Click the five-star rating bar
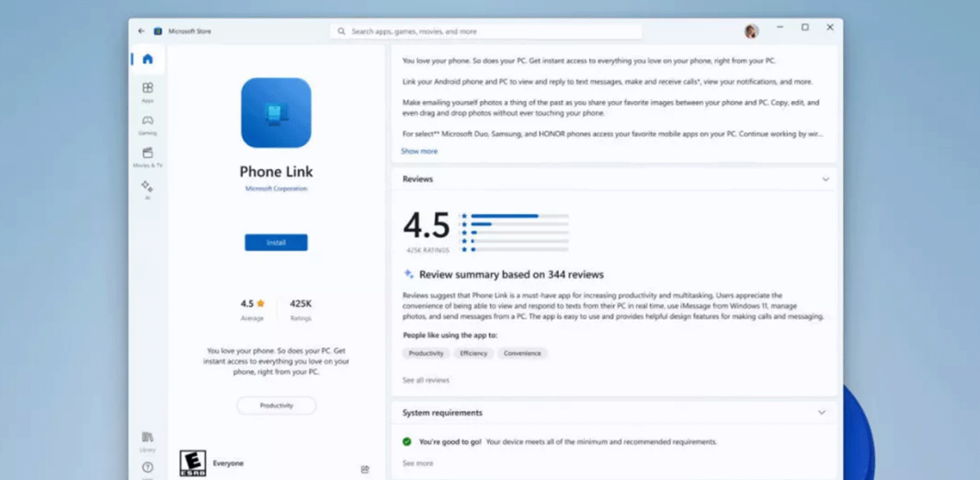 [x=520, y=215]
